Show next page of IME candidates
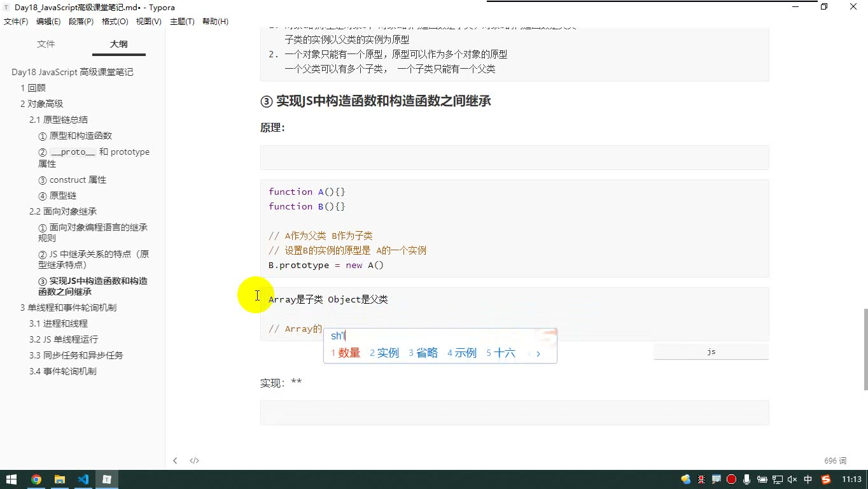The image size is (868, 489). tap(538, 353)
